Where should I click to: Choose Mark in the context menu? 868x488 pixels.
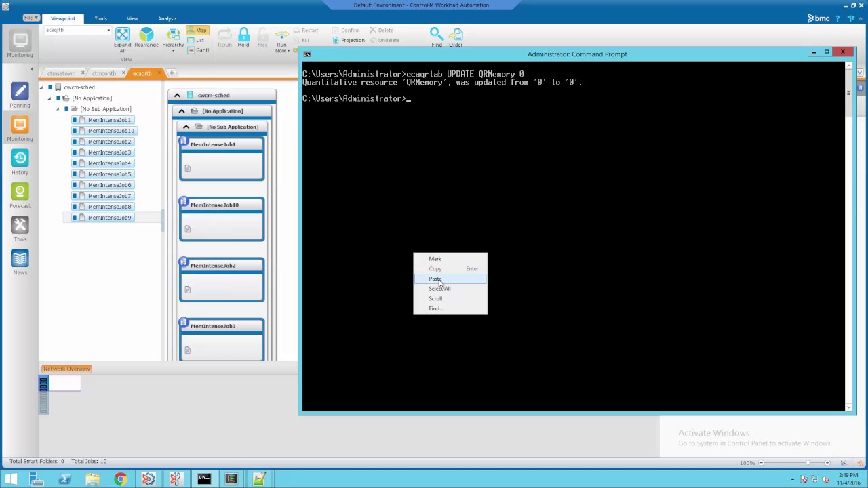tap(435, 259)
